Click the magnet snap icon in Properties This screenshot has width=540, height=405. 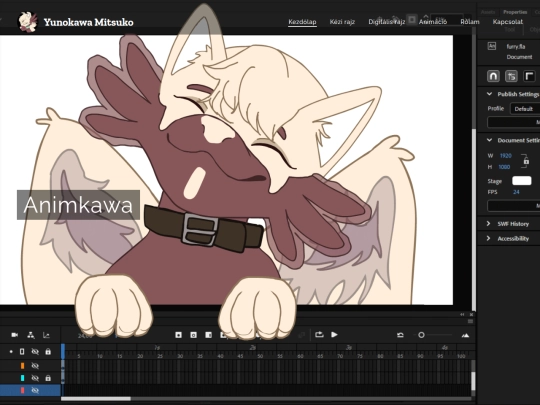point(493,76)
